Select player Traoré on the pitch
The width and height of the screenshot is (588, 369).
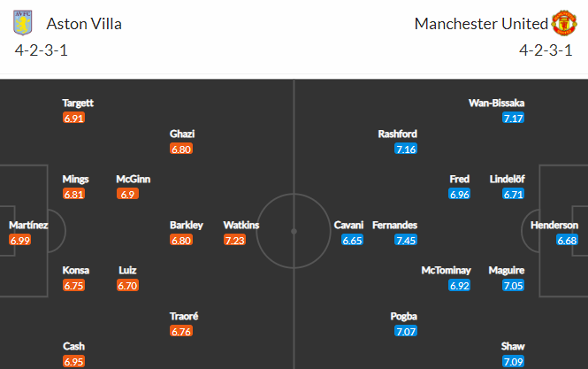[x=184, y=316]
